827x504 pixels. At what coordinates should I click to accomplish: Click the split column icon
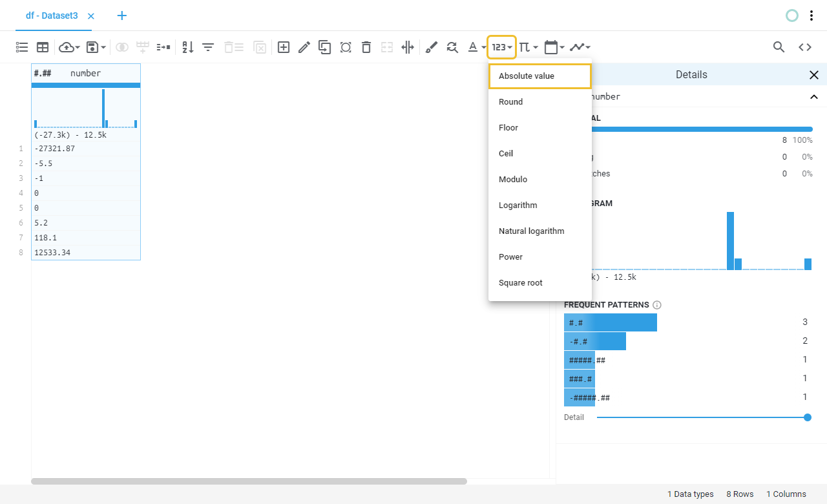tap(408, 47)
